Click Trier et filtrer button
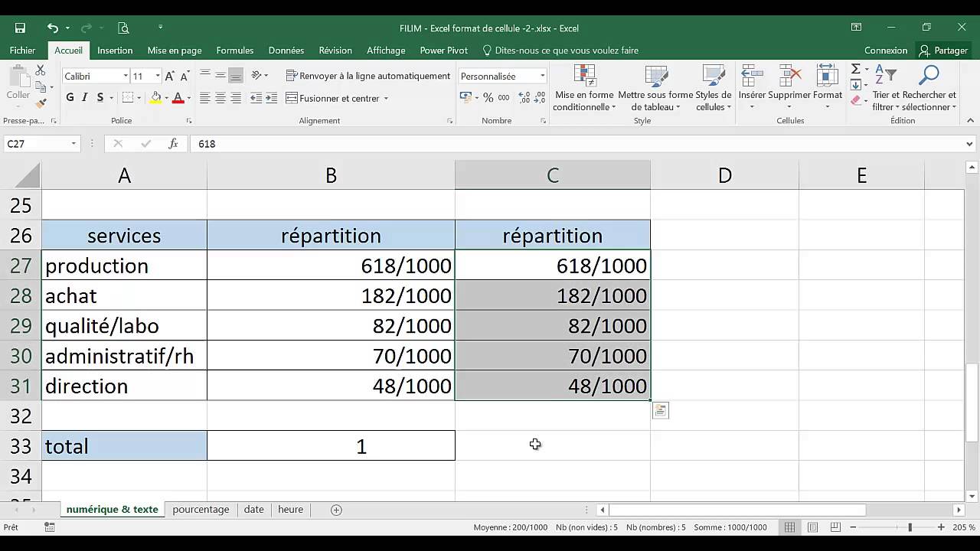 pyautogui.click(x=886, y=89)
